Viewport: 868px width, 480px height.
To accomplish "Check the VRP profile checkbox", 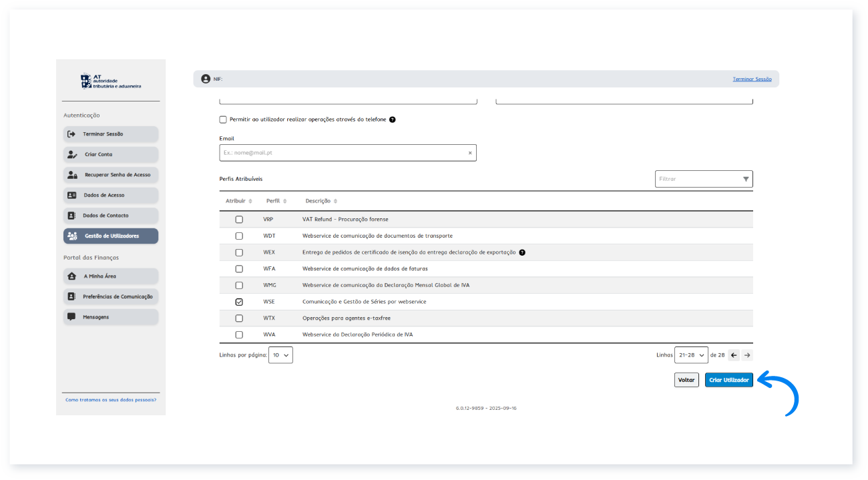I will coord(239,220).
